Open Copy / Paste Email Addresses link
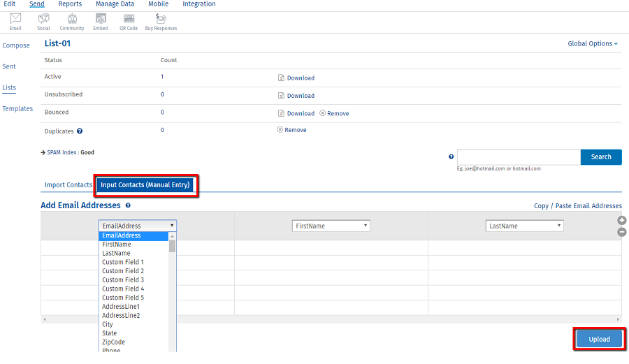This screenshot has height=364, width=629. point(578,205)
